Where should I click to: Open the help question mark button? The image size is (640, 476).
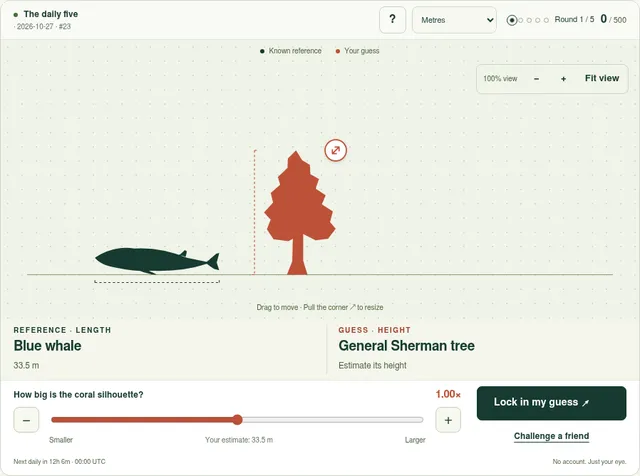(x=392, y=20)
